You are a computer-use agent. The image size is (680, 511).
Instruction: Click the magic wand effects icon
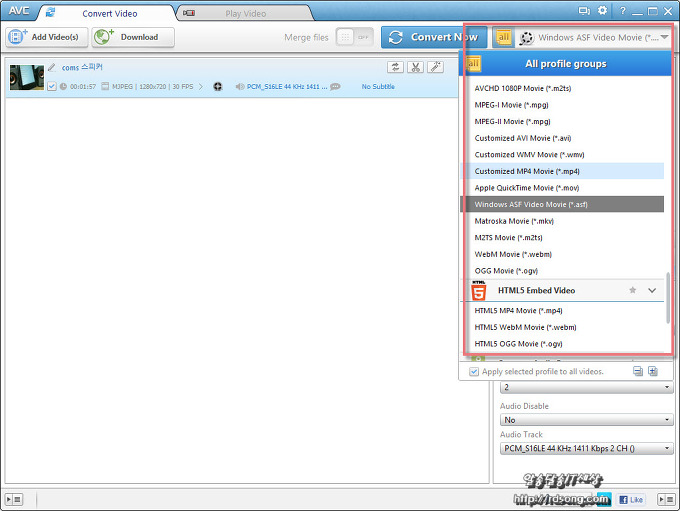[x=435, y=67]
